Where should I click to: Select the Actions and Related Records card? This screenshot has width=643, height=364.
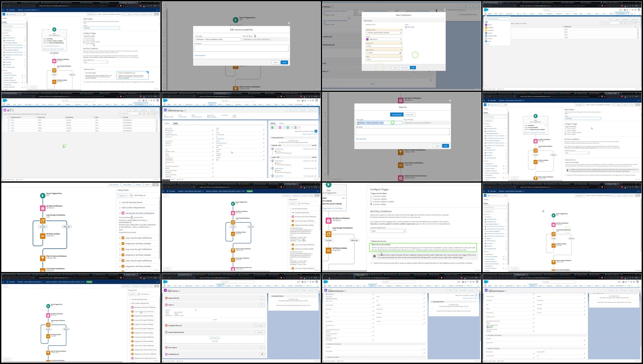(133, 75)
